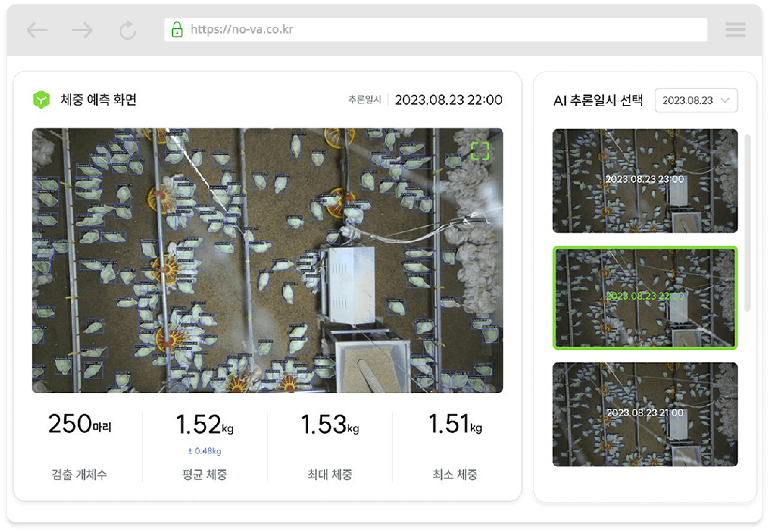Screen dimensions: 769x532
Task: Open the browser hamburger menu
Action: (735, 30)
